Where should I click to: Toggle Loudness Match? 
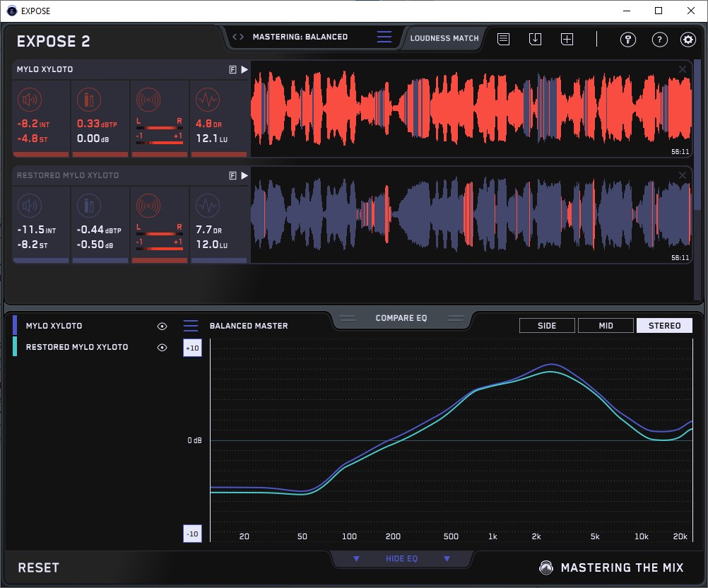(x=444, y=38)
